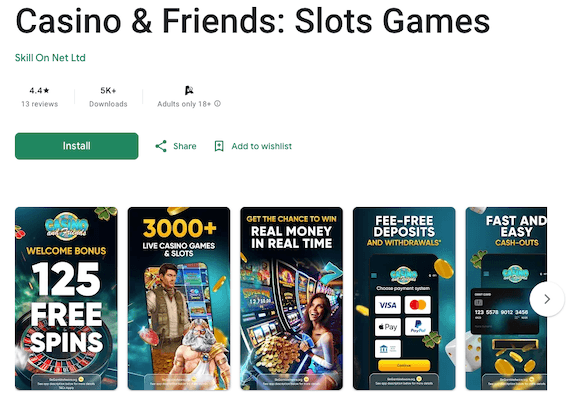Click the PayPal logo in the screenshot
567x400 pixels.
pos(418,327)
